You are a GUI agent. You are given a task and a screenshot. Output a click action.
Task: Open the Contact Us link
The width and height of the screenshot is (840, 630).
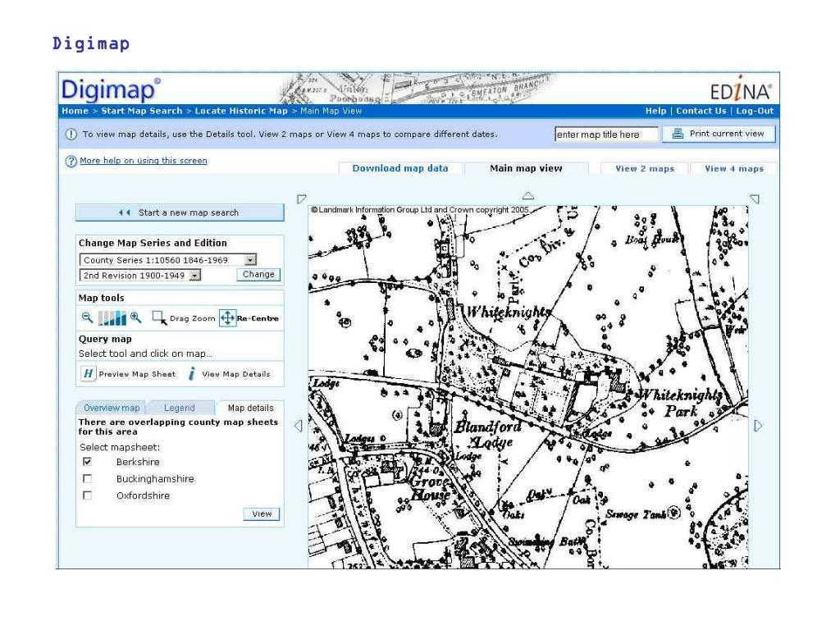point(701,111)
